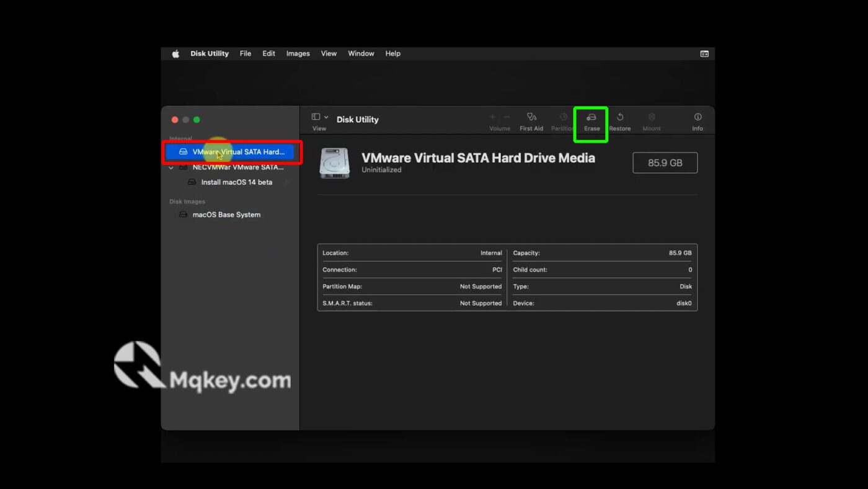Click the Mount toolbar icon

[651, 117]
